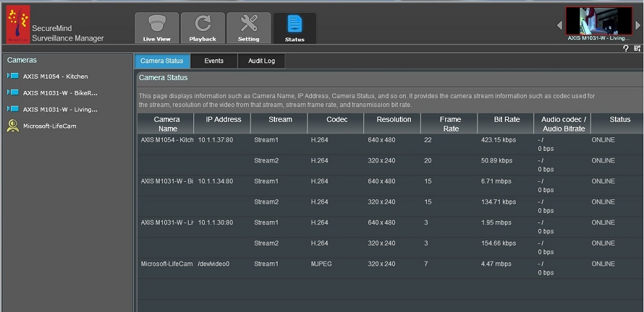Click the Resolution column header

[392, 124]
